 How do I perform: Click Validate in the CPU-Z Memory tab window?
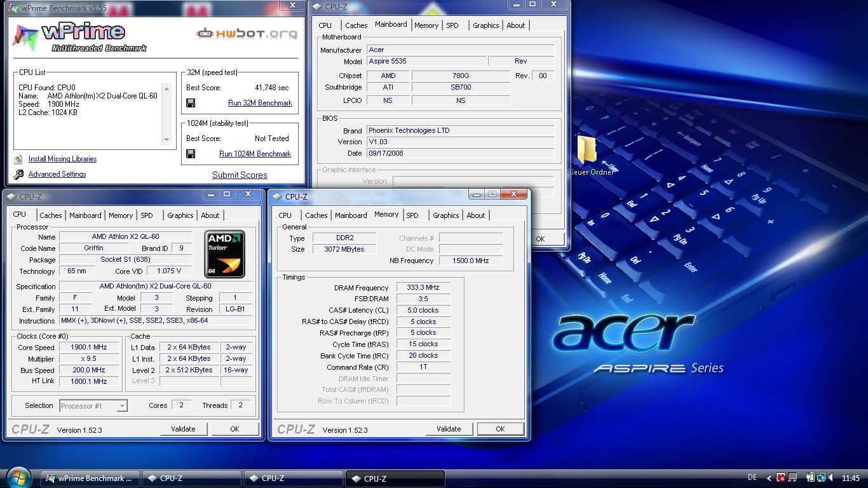pos(449,429)
